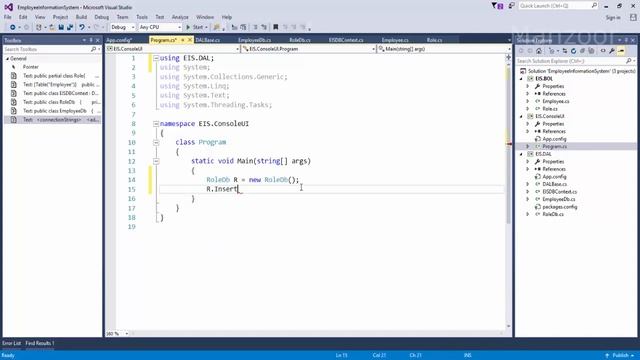Expand the RoleDb.cs node in Solution Explorer
This screenshot has width=640, height=360.
coord(527,214)
